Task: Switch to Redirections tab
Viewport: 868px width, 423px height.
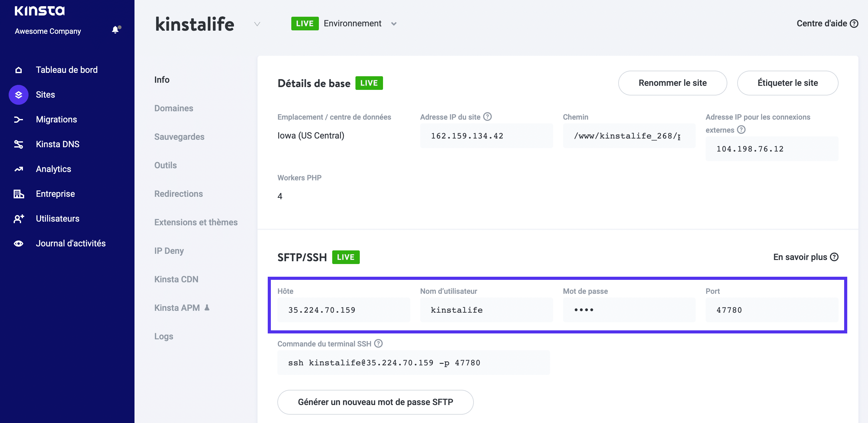Action: (x=178, y=194)
